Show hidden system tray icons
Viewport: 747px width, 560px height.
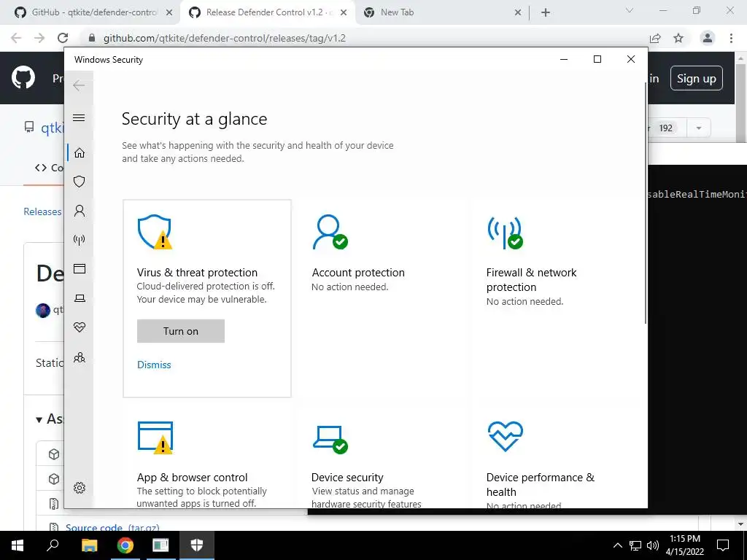pyautogui.click(x=617, y=545)
